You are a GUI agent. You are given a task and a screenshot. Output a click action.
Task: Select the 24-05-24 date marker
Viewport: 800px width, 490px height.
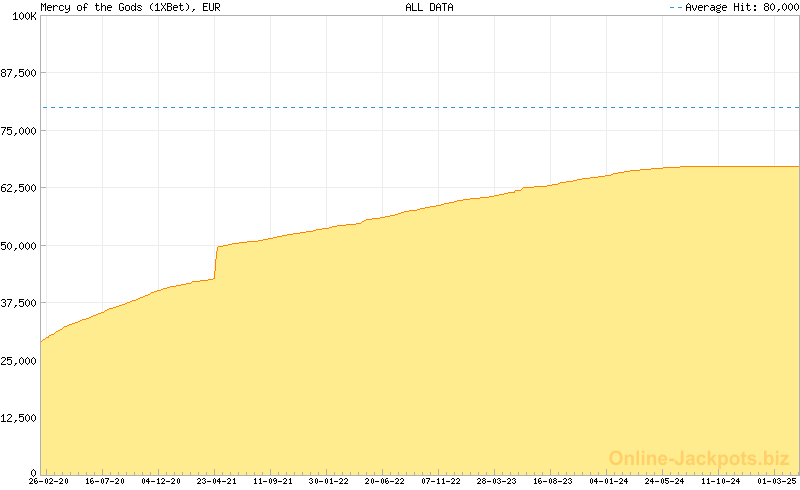coord(665,481)
